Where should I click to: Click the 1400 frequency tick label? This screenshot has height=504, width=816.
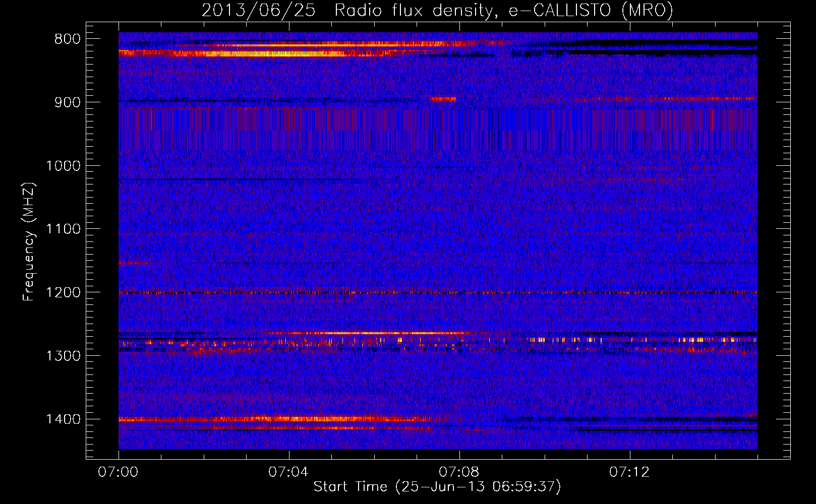click(63, 419)
